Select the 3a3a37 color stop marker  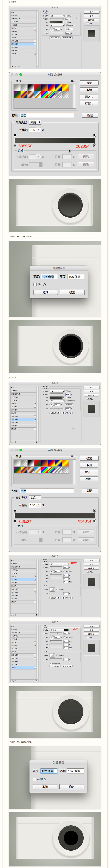[15, 521]
